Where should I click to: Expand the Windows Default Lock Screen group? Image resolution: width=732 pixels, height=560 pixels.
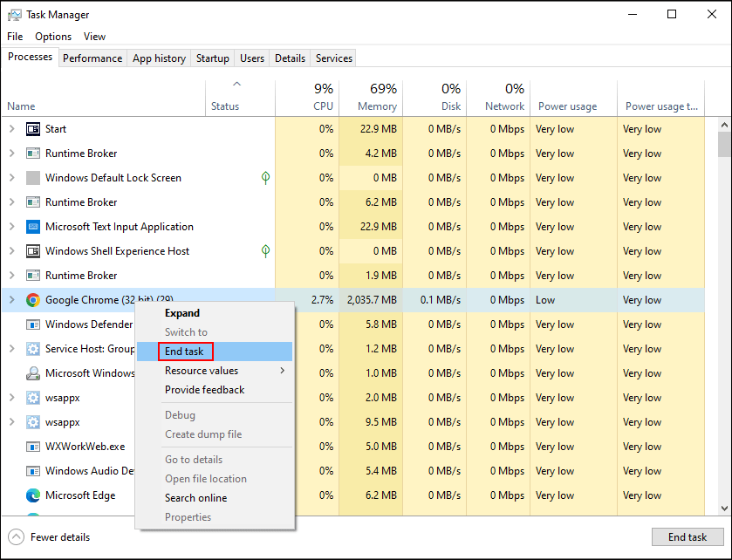(12, 178)
